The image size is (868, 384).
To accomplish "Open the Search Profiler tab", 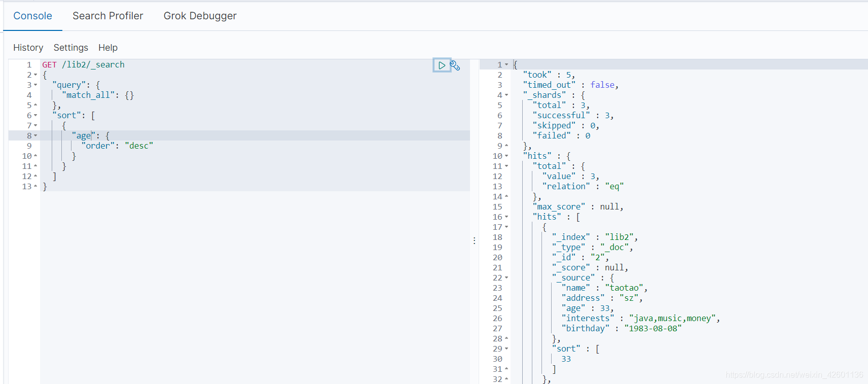I will click(108, 16).
